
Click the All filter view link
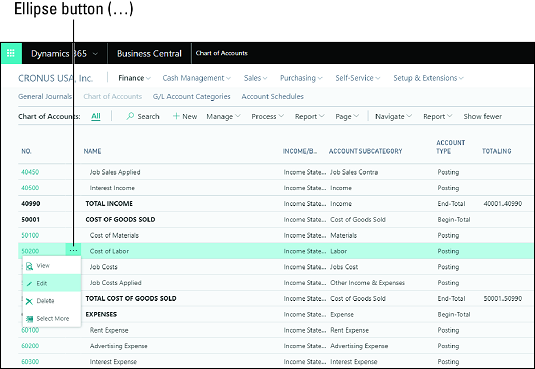(x=96, y=116)
